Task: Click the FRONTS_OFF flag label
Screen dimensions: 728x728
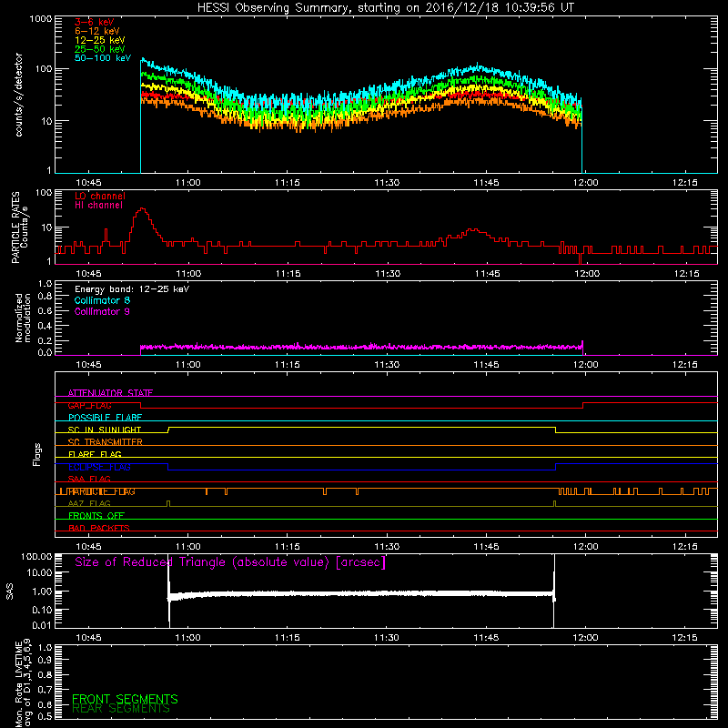Action: point(96,516)
